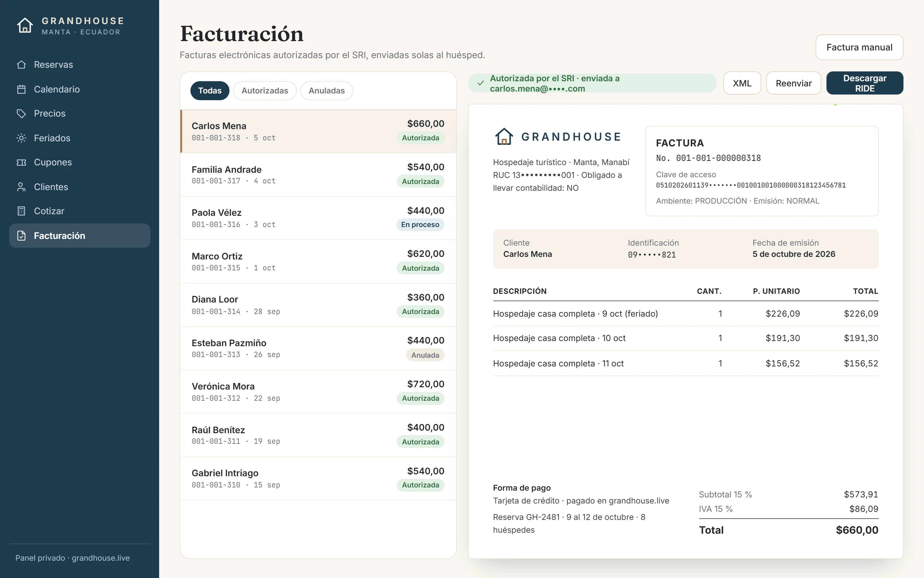Open the Precios section
This screenshot has height=578, width=924.
tap(80, 114)
